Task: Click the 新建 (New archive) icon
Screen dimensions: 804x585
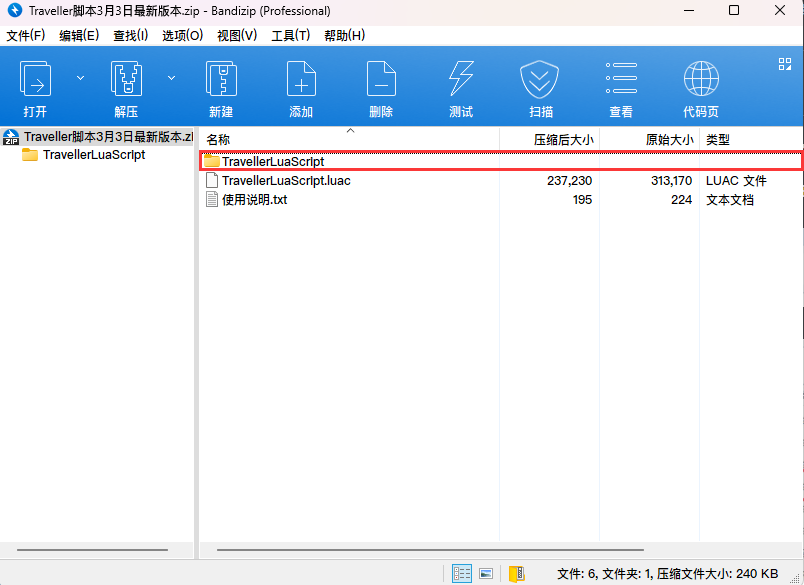Action: (220, 86)
